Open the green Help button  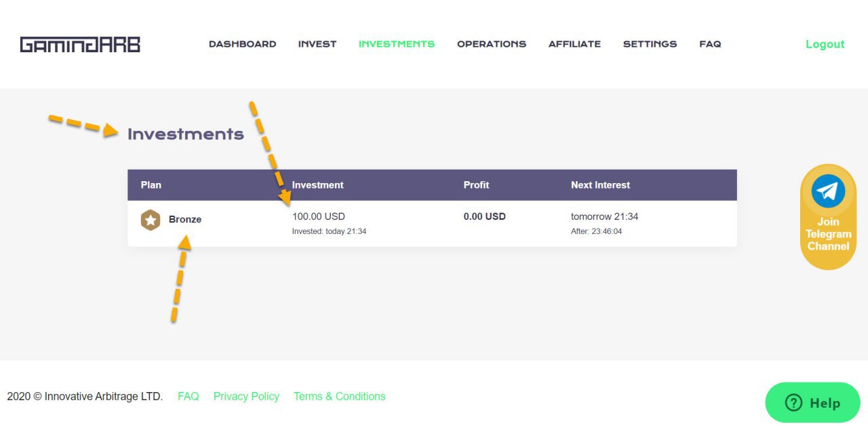(812, 403)
